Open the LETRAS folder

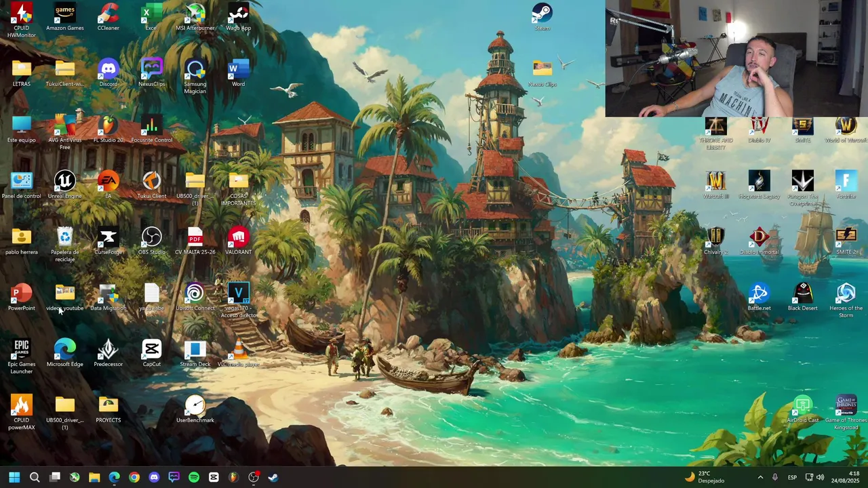(x=22, y=73)
